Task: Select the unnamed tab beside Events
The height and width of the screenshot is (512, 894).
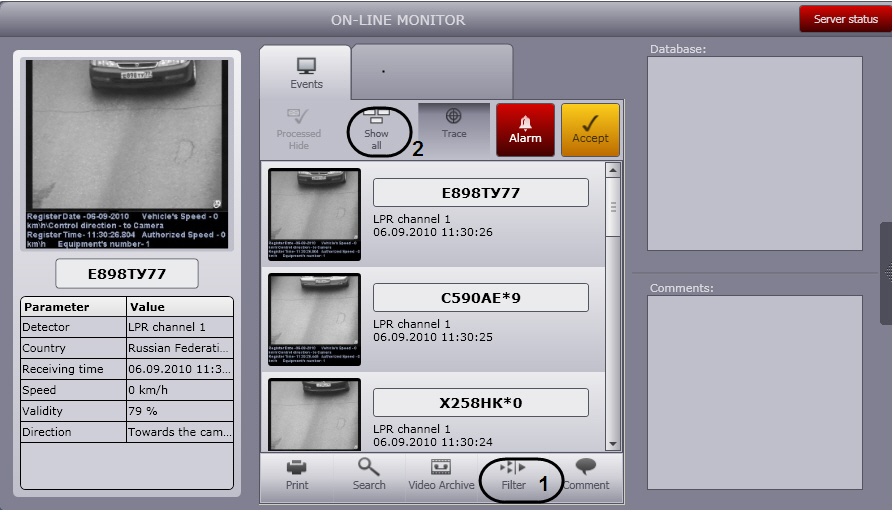Action: (432, 72)
